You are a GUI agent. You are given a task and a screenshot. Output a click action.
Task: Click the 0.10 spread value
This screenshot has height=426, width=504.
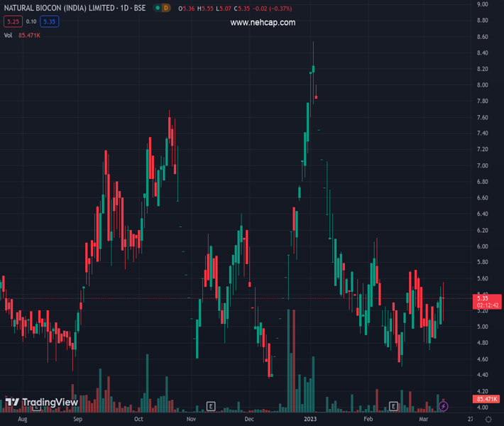31,21
